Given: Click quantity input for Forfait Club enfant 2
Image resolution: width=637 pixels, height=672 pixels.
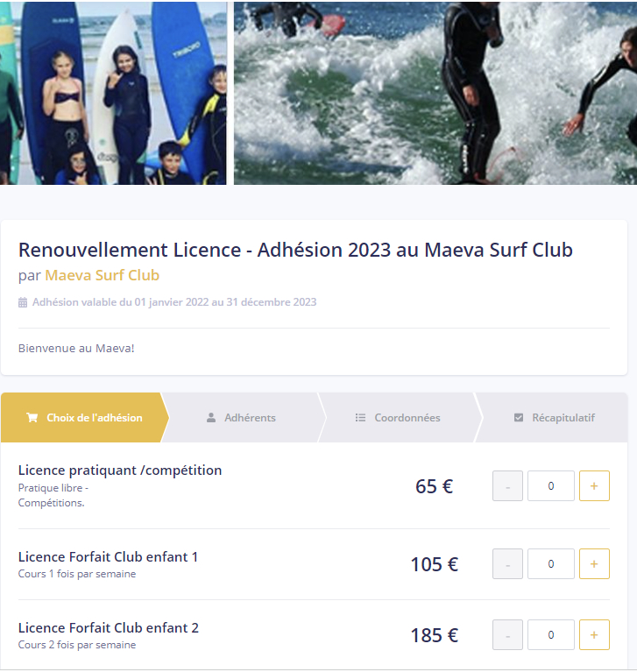Looking at the screenshot, I should [x=550, y=634].
